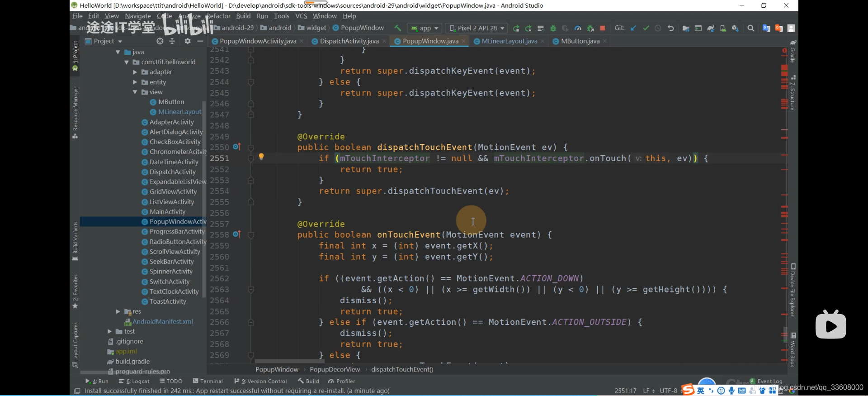Open the 9: Version Control tool window
Viewport: 868px width, 396px height.
[x=260, y=381]
